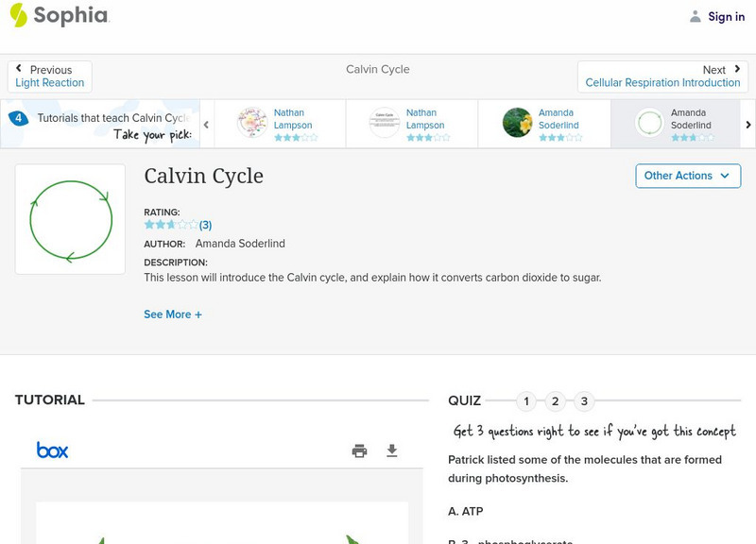Click the green Calvin Cycle circle image
Viewport: 756px width, 544px height.
[70, 219]
